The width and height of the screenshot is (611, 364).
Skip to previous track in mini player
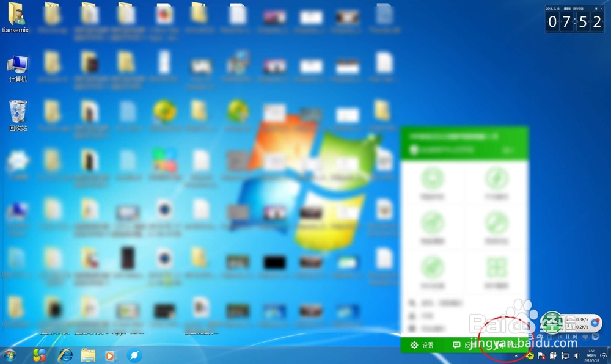coord(560,337)
